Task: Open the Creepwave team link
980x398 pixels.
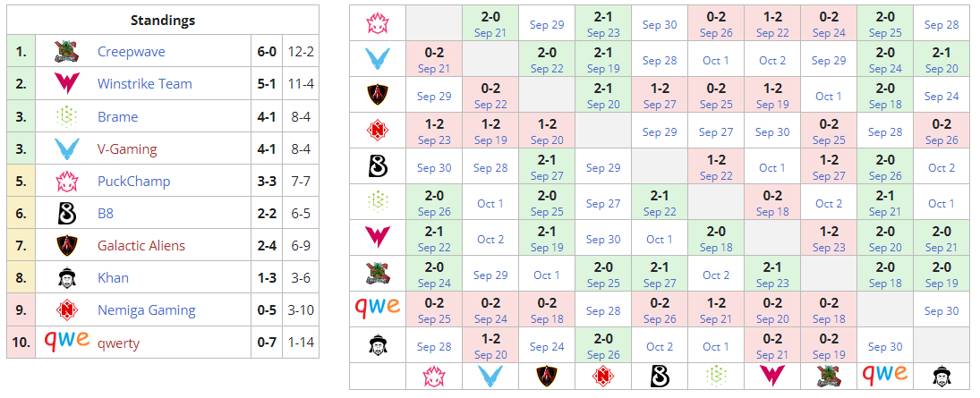Action: click(131, 52)
